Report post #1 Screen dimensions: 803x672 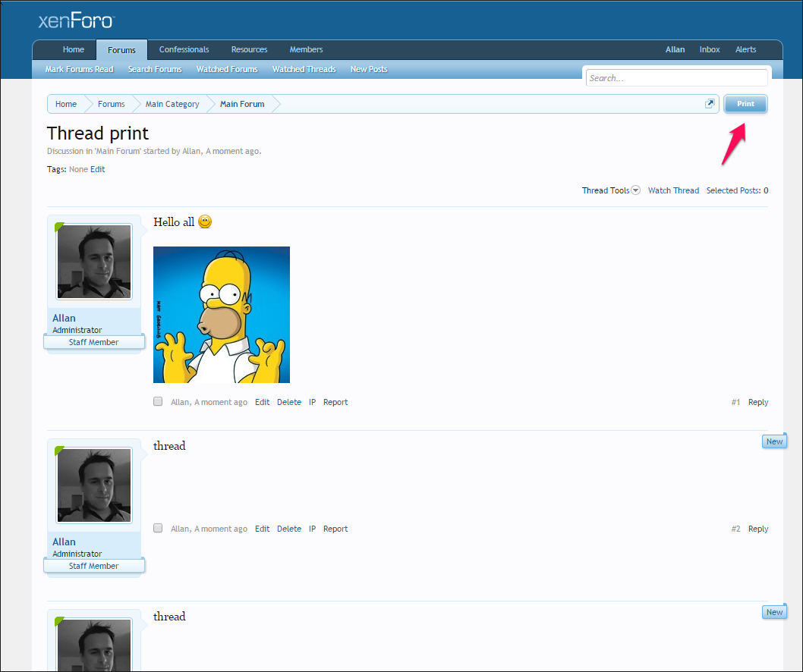[x=335, y=402]
